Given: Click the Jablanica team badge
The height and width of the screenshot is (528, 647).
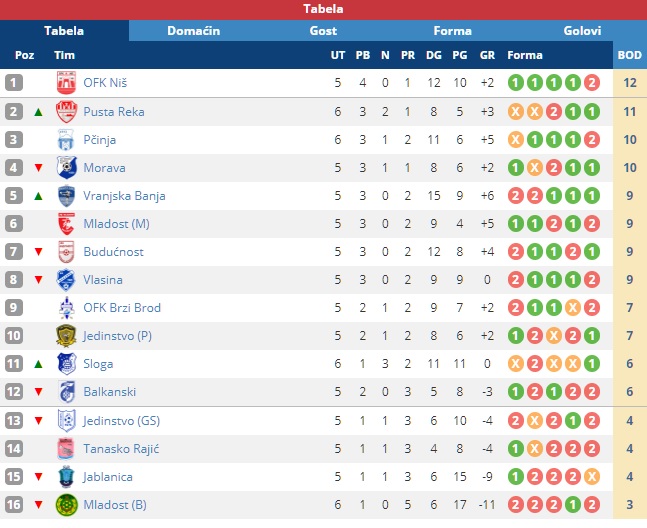Looking at the screenshot, I should click(66, 477).
